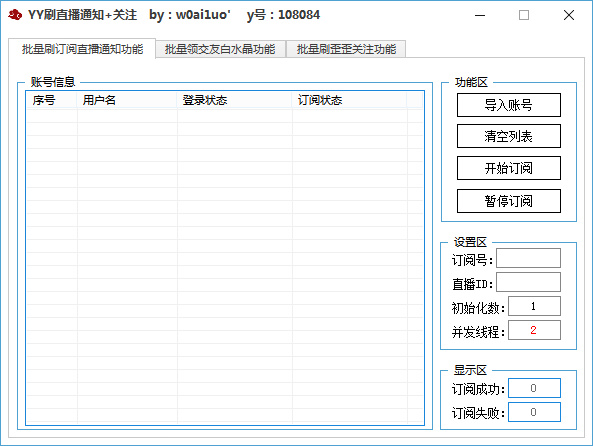Click the 设置区 group label
The width and height of the screenshot is (593, 446).
click(470, 242)
